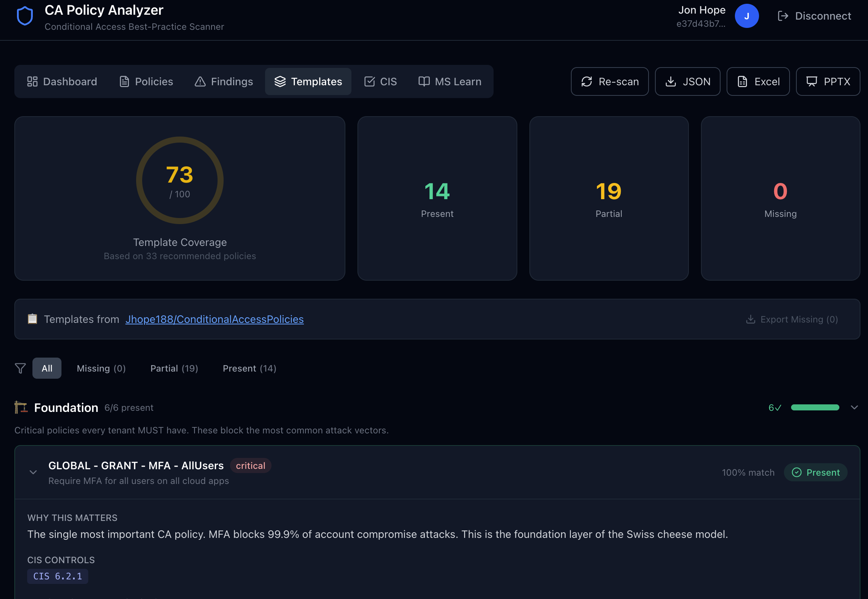
Task: Click the Disconnect logout arrow icon
Action: (783, 16)
